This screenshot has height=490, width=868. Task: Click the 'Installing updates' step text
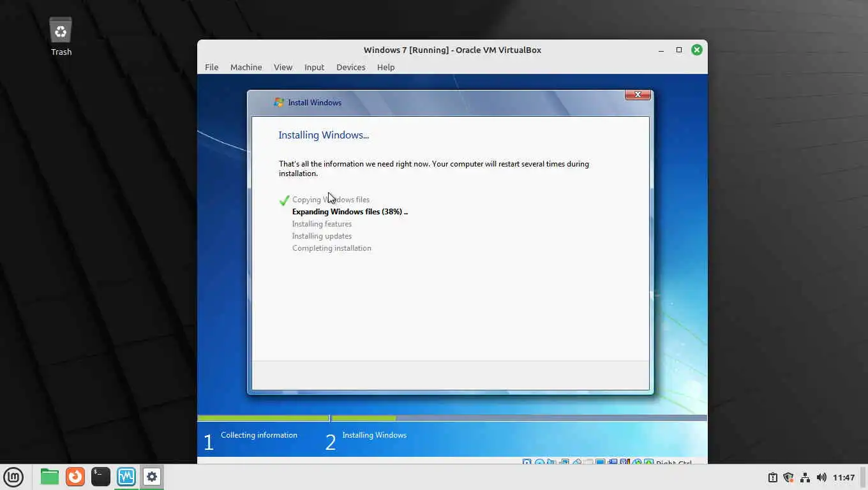(322, 236)
